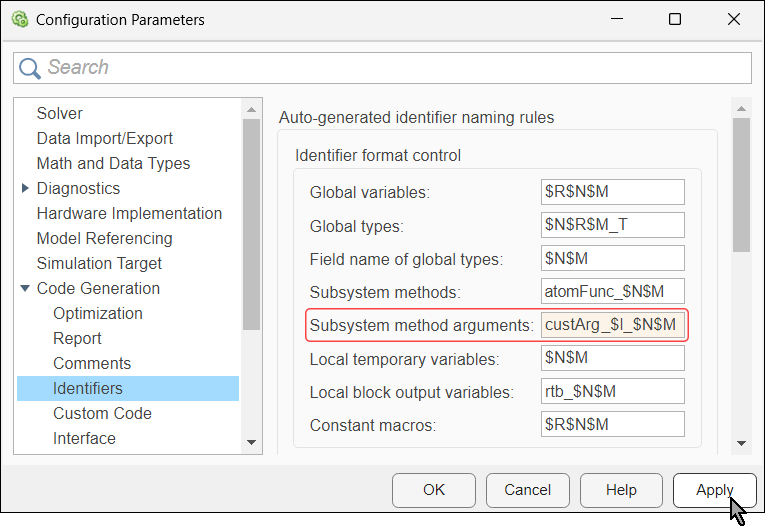Click 'Subsystem method arguments:' label
Screen dimensions: 765x527
[422, 325]
